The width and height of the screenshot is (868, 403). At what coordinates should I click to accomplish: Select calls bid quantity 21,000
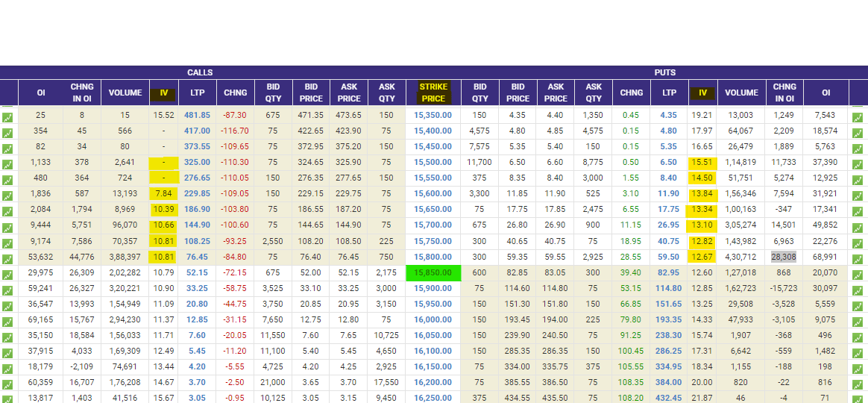273,383
